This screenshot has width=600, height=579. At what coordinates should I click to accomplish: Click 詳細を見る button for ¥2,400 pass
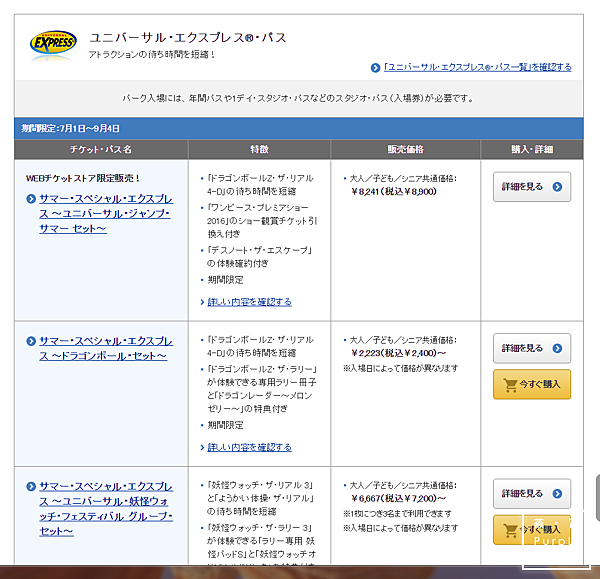tap(532, 348)
